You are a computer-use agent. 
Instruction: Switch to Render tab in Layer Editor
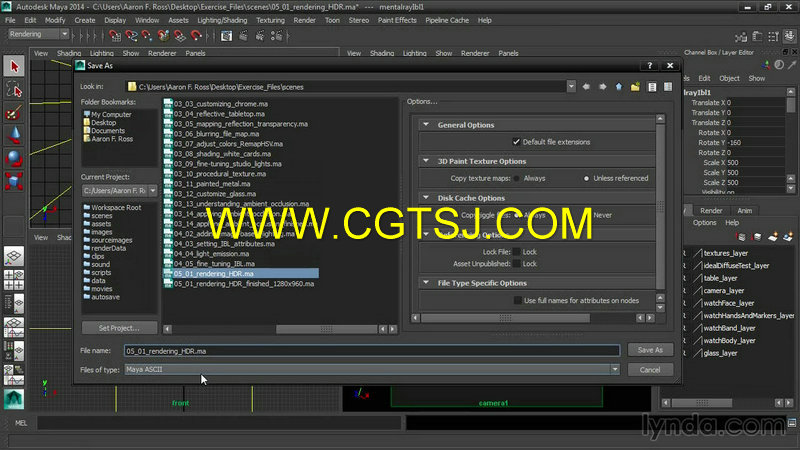click(x=711, y=210)
